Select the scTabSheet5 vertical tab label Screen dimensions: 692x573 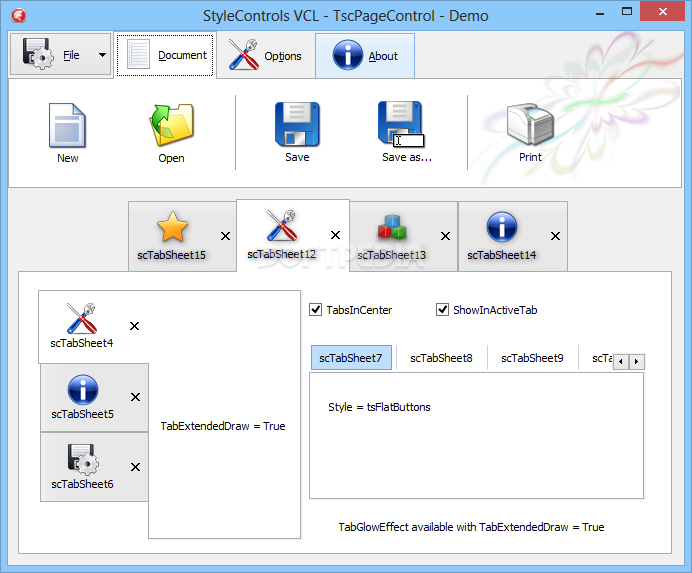(x=83, y=414)
